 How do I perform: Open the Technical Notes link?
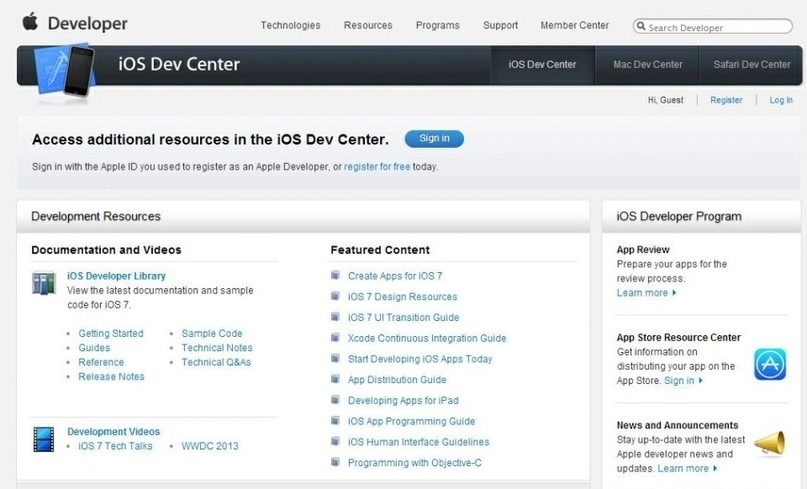(217, 348)
